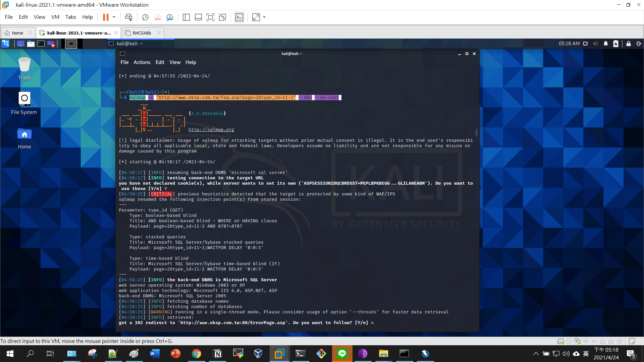Viewport: 644px width, 362px height.
Task: Toggle the thumbnail bar view icon
Action: 198,17
